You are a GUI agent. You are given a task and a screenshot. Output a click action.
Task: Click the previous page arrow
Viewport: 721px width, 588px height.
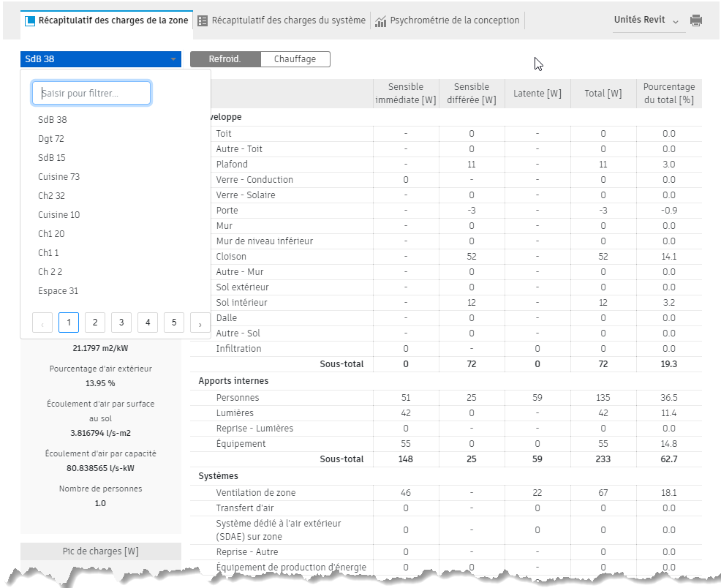(x=42, y=323)
